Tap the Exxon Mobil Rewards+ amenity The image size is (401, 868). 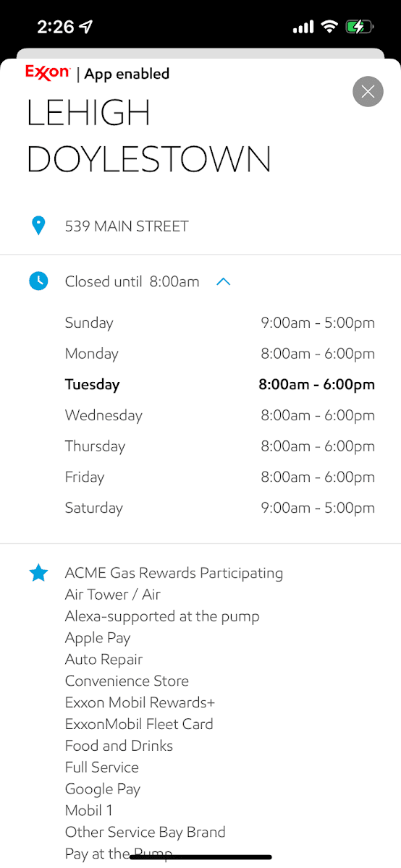140,702
